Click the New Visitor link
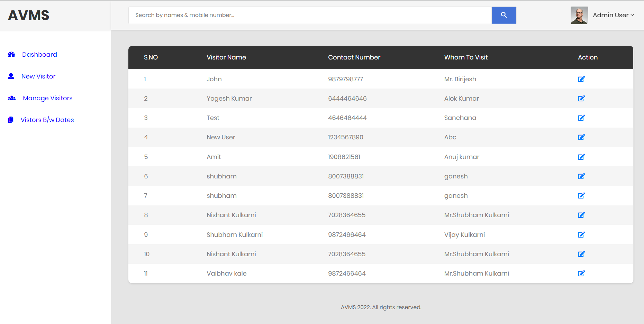 [x=38, y=76]
